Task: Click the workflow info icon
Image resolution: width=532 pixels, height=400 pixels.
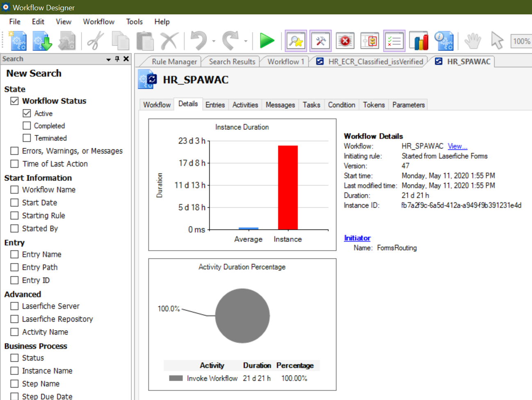Action: [x=444, y=41]
